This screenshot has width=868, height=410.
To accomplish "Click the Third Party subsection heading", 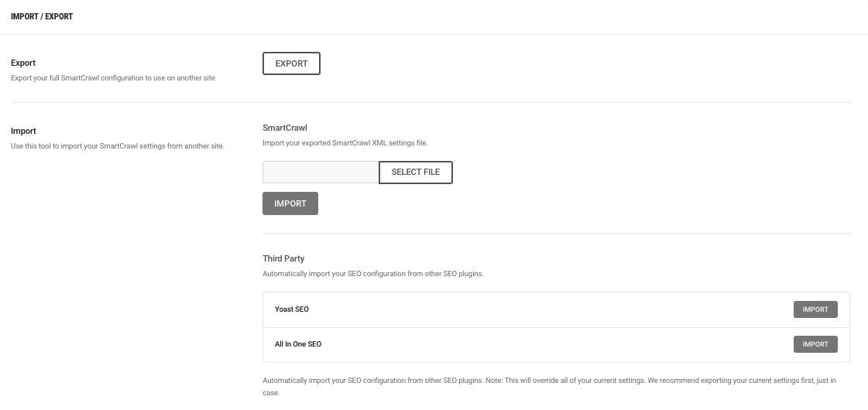I will [x=283, y=258].
